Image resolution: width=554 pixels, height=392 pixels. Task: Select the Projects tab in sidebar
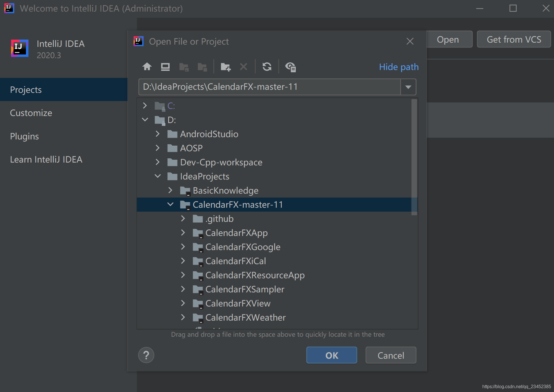[64, 89]
